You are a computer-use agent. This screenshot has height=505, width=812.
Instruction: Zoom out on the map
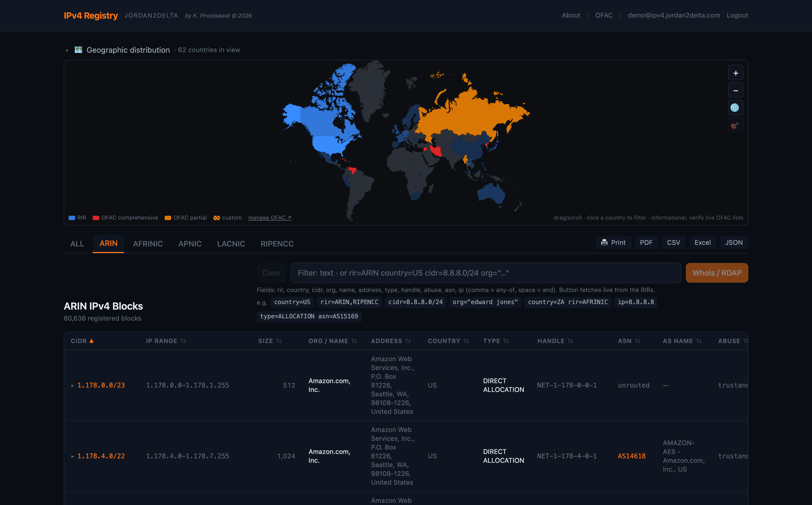[735, 91]
